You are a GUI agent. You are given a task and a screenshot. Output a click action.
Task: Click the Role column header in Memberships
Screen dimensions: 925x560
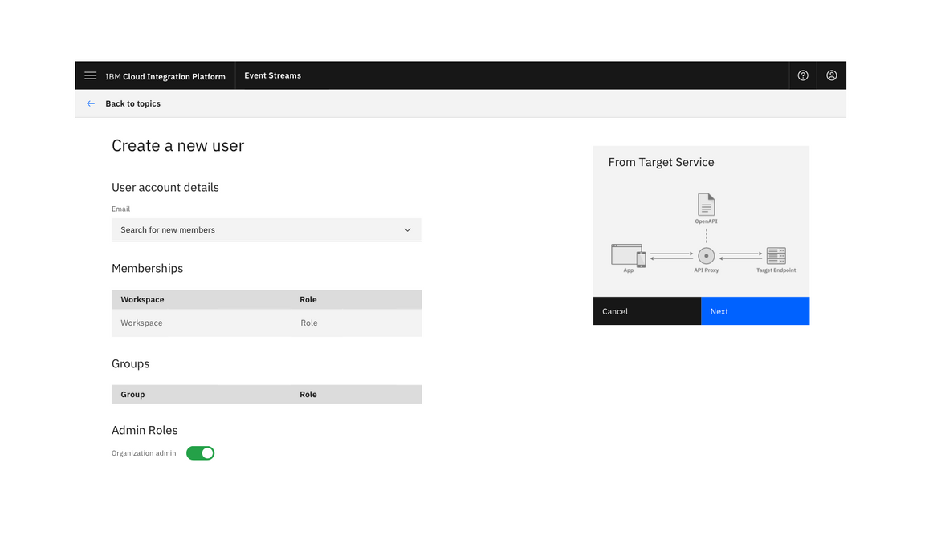click(x=308, y=299)
